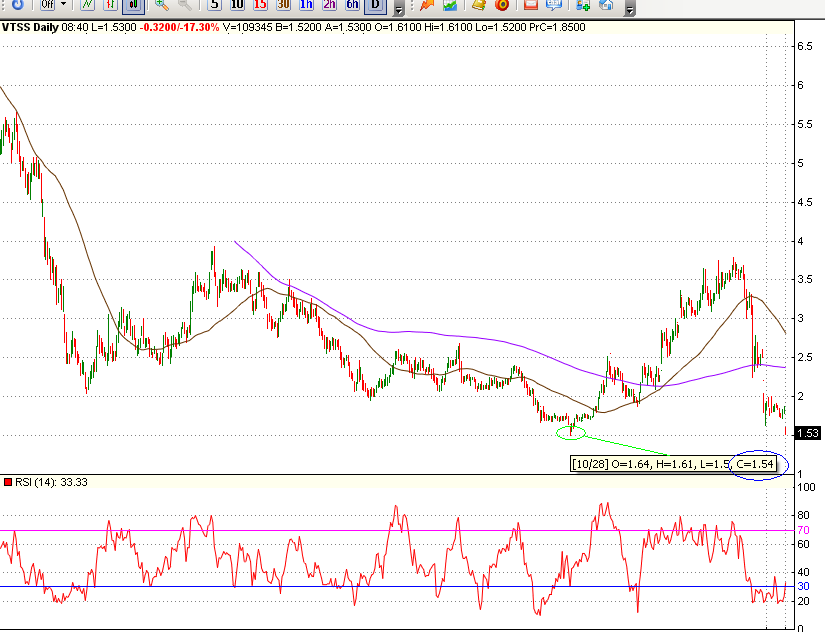Refresh the chart data
Screen dimensions: 825x632
(17, 6)
